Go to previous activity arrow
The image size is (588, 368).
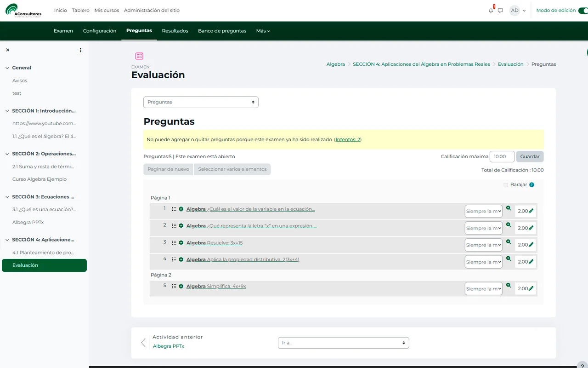tap(143, 343)
